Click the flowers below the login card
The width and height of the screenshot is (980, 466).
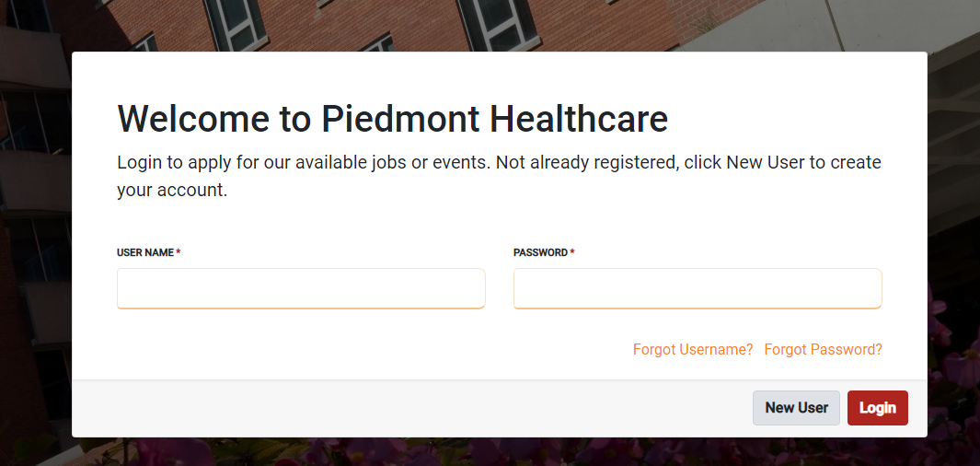pyautogui.click(x=460, y=452)
